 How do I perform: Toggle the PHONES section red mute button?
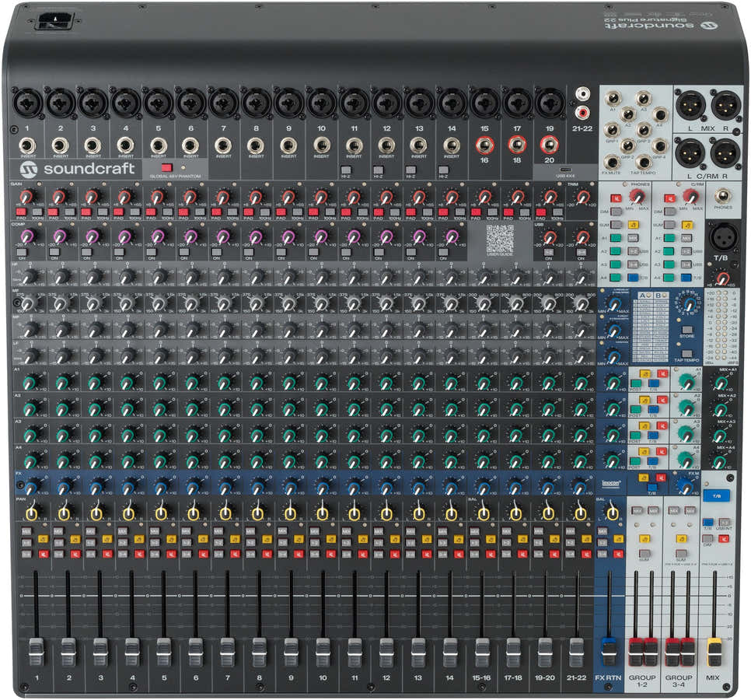pyautogui.click(x=616, y=198)
